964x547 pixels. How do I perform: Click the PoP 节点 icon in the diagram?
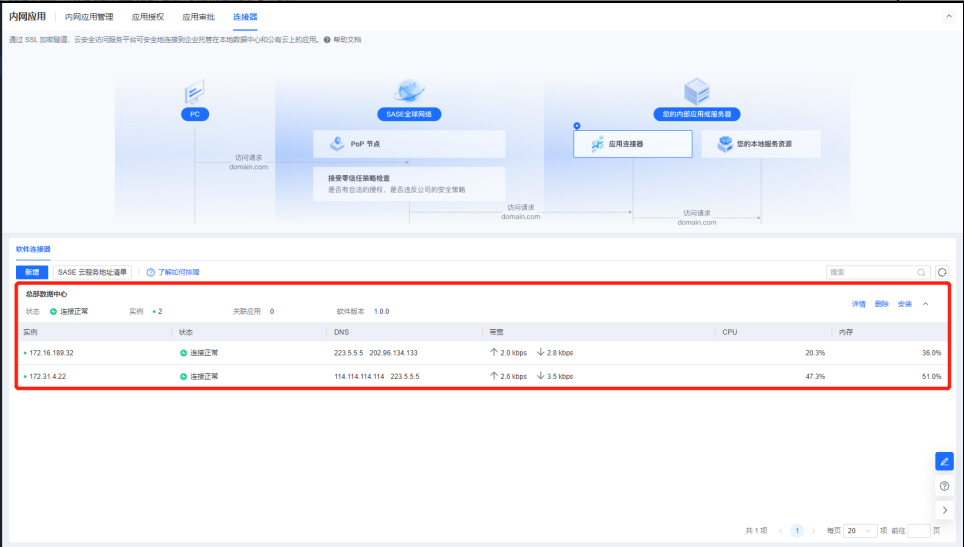[x=337, y=144]
